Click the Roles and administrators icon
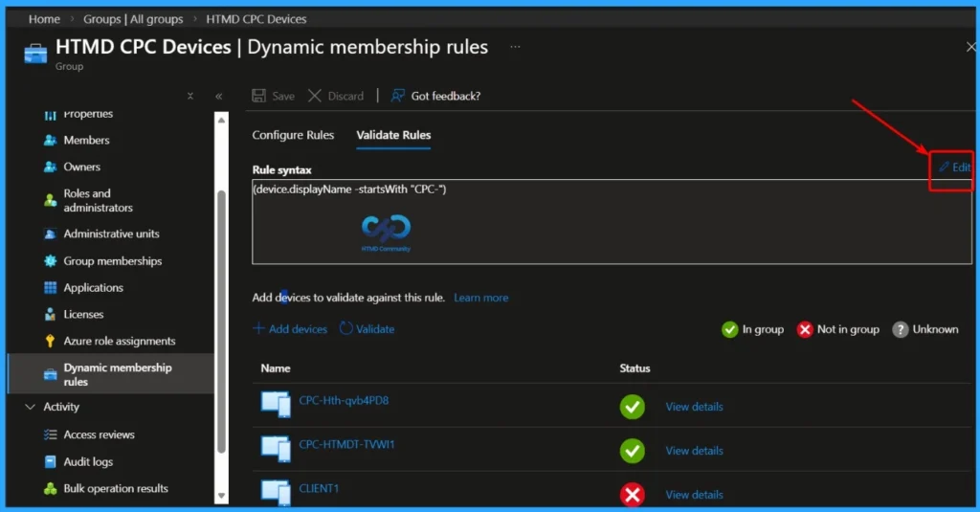 coord(50,200)
